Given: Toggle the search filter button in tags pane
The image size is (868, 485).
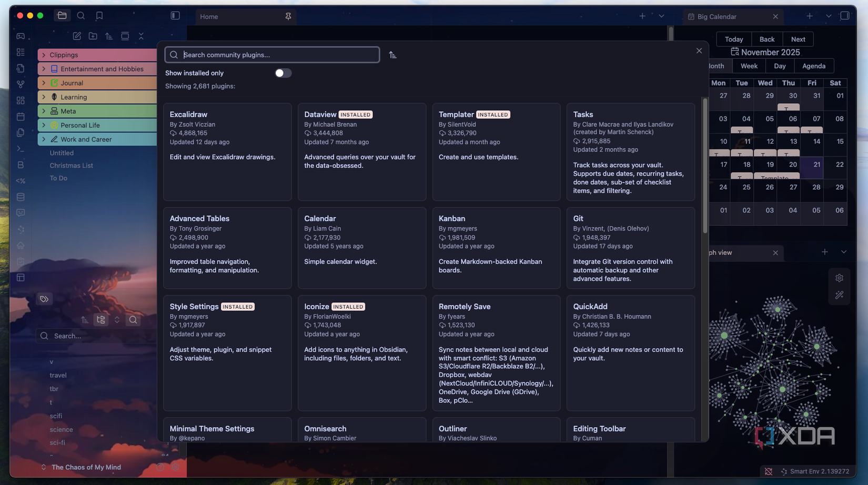Looking at the screenshot, I should coord(133,320).
